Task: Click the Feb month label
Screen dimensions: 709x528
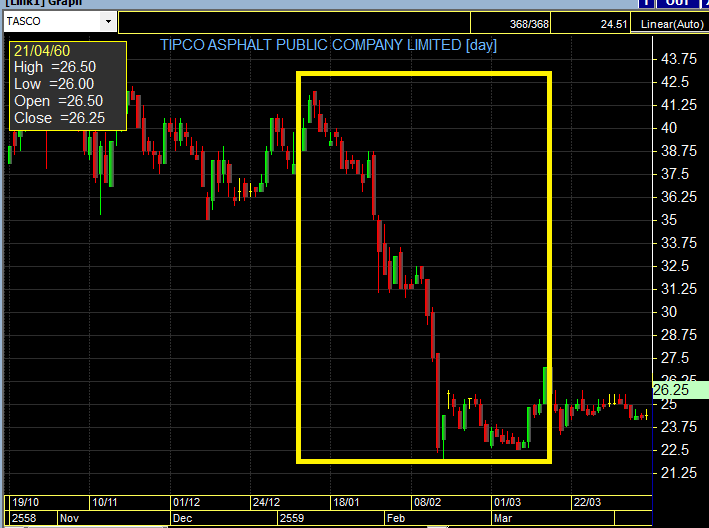Action: pos(396,518)
